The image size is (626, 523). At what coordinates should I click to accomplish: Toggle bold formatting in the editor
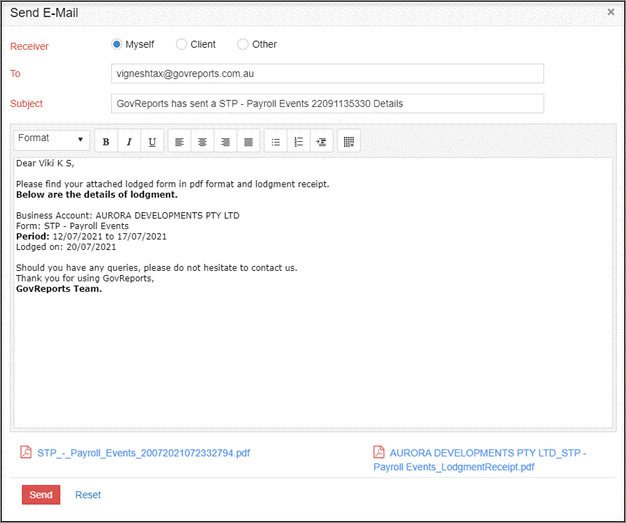pos(106,142)
